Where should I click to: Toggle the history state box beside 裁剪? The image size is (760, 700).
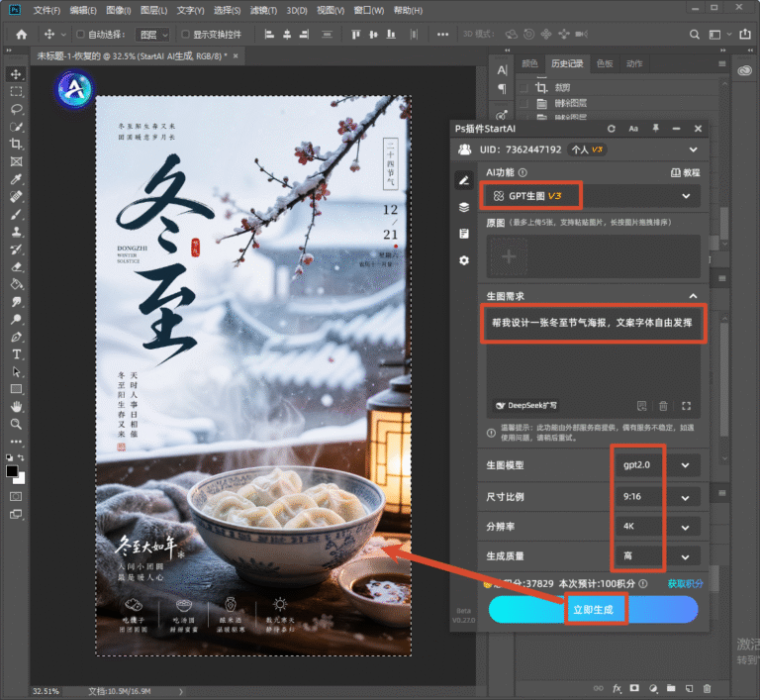[x=523, y=88]
